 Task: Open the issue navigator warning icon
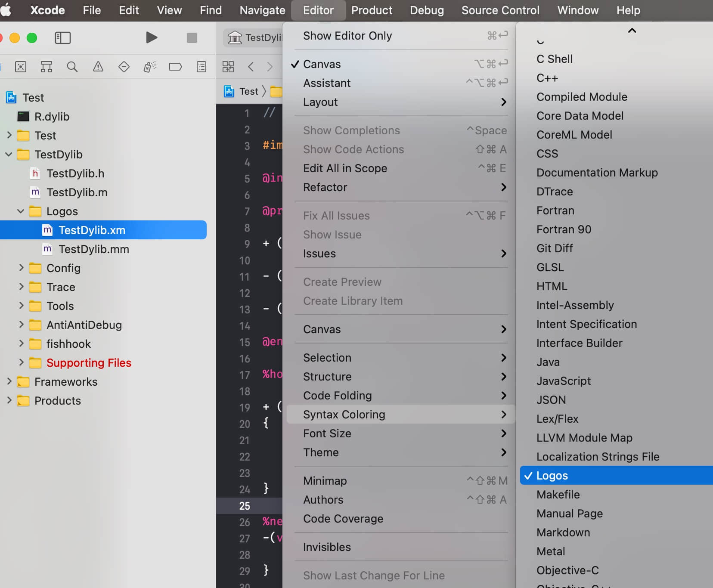[x=98, y=67]
